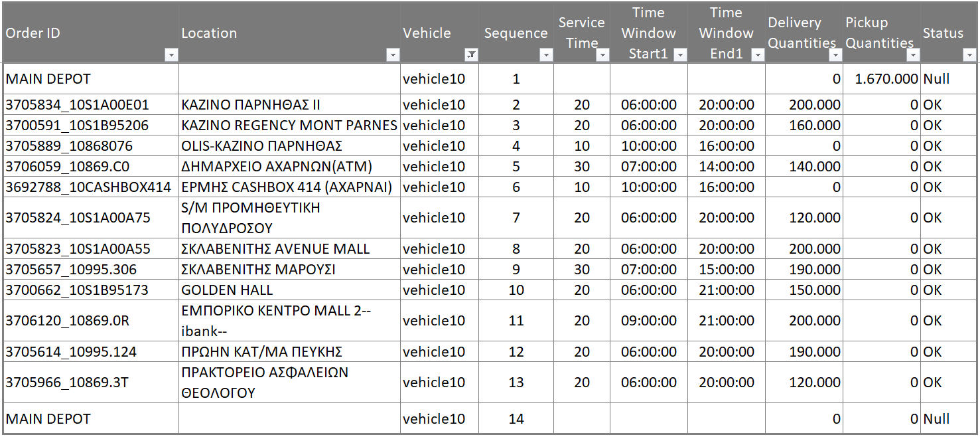Image resolution: width=980 pixels, height=437 pixels.
Task: Open the Pickup Quantities filter dropdown
Action: pos(913,55)
